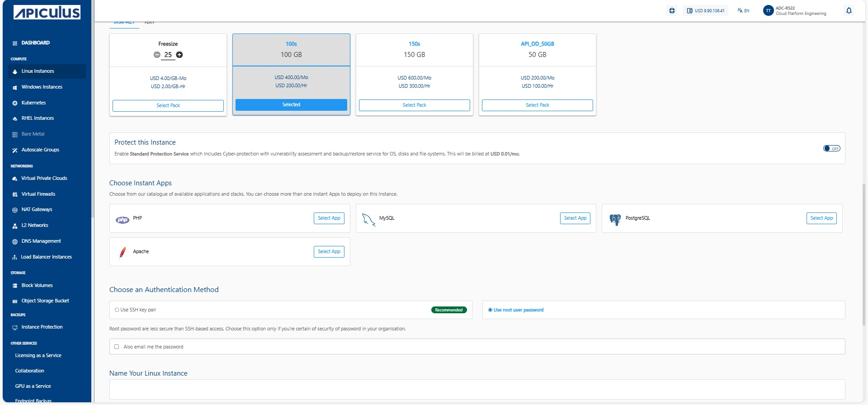Increase Freesize disk with plus icon

[x=179, y=55]
